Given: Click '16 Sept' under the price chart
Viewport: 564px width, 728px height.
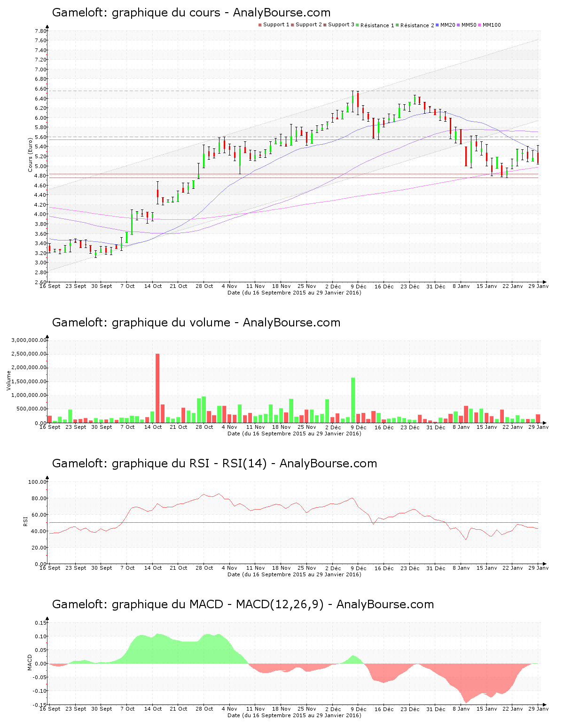Looking at the screenshot, I should click(x=50, y=286).
